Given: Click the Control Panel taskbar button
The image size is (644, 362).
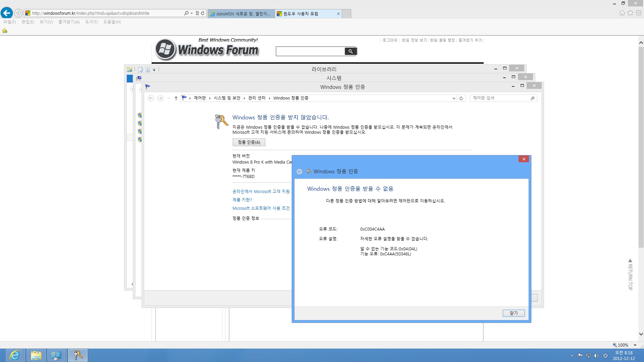Looking at the screenshot, I should pyautogui.click(x=56, y=355).
